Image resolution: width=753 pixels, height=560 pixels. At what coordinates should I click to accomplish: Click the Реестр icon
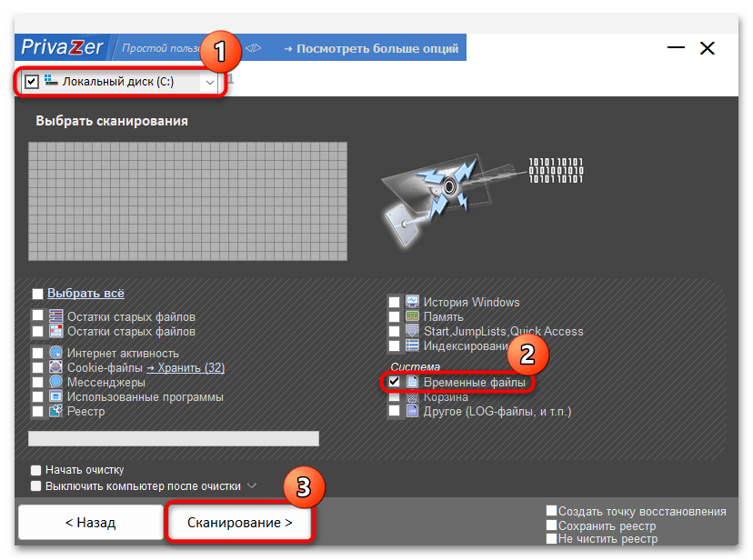coord(57,411)
